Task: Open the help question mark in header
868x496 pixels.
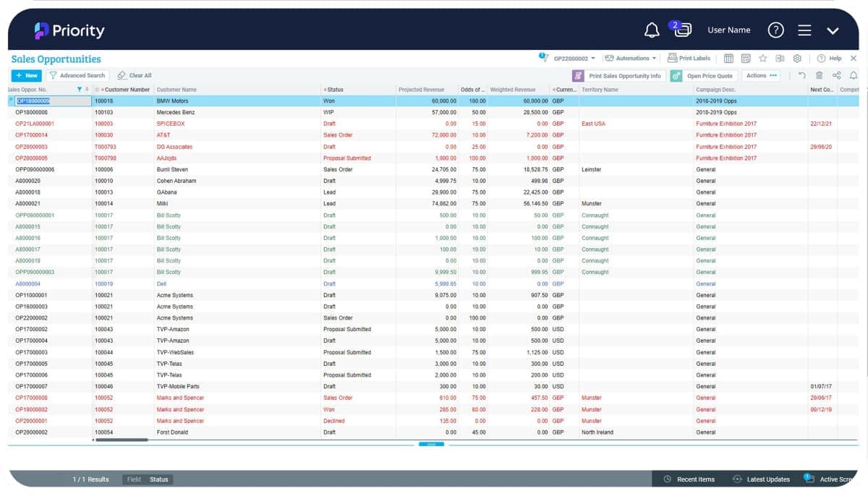Action: coord(775,30)
